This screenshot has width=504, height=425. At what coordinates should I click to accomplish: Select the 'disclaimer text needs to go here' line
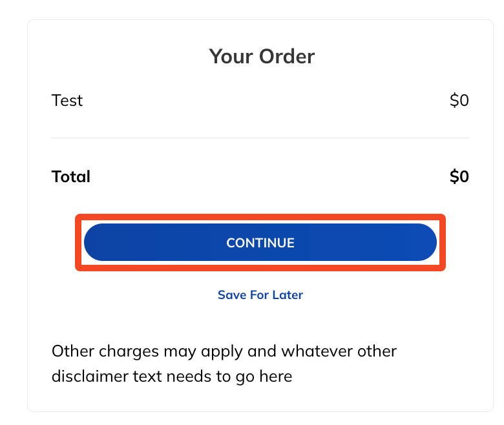click(x=172, y=377)
